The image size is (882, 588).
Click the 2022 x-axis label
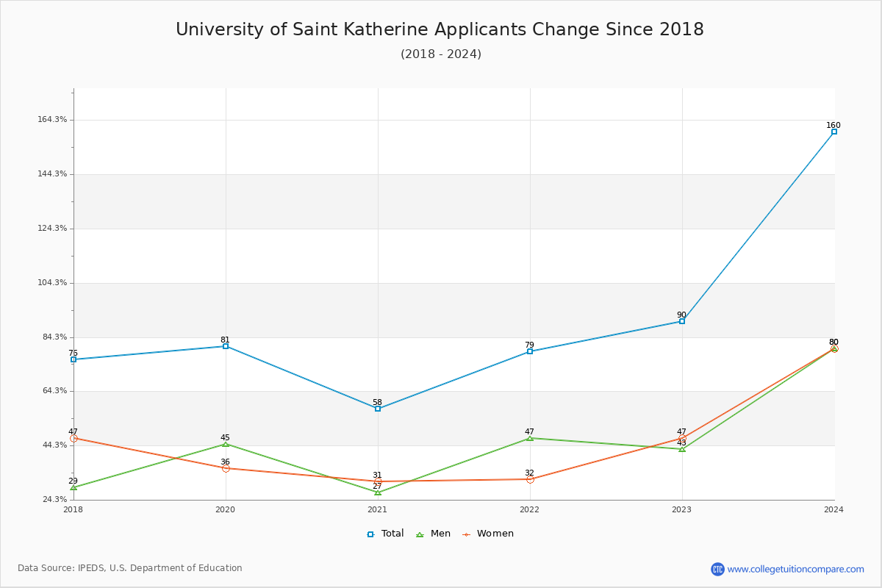(530, 509)
